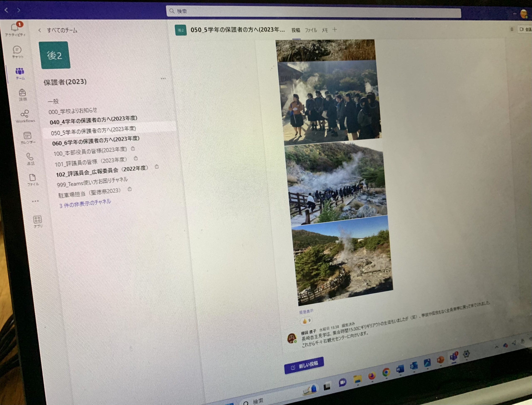
Task: Switch to the 投稿 tab
Action: pyautogui.click(x=296, y=30)
